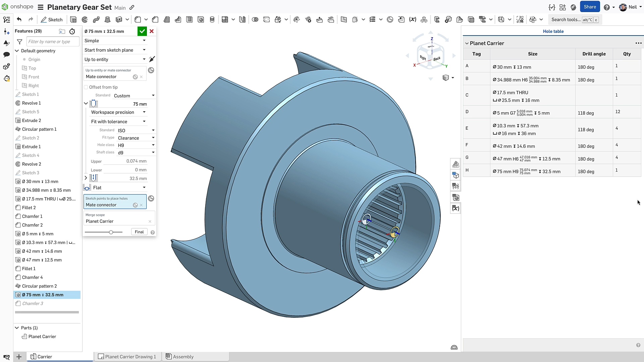Image resolution: width=644 pixels, height=362 pixels.
Task: Click the undo arrow icon
Action: pos(19,20)
